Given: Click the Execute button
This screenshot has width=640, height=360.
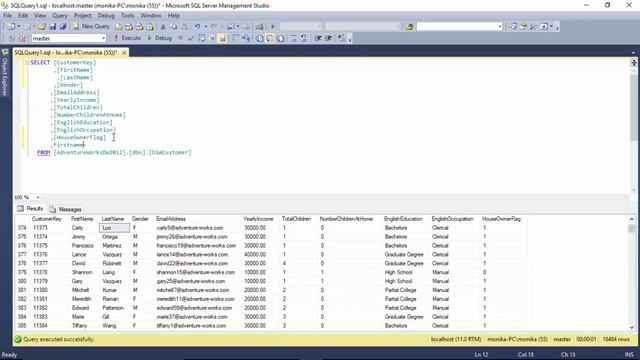Looking at the screenshot, I should pos(127,38).
